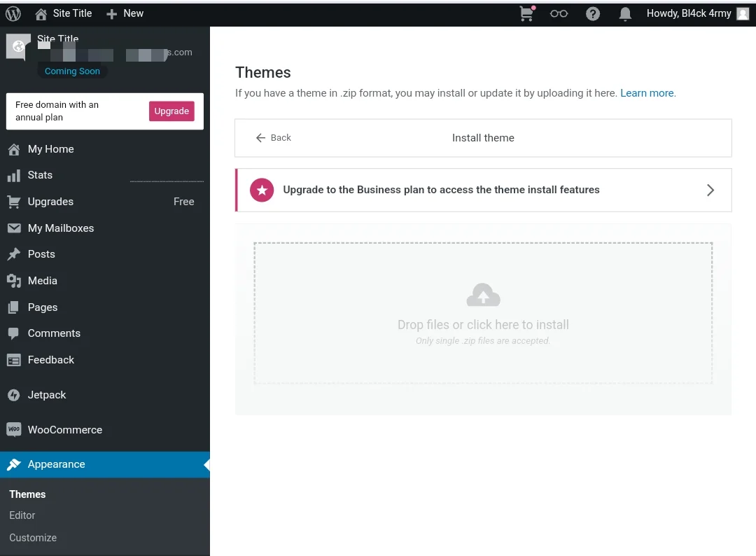Image resolution: width=756 pixels, height=556 pixels.
Task: Select the Appearance menu item
Action: tap(104, 464)
